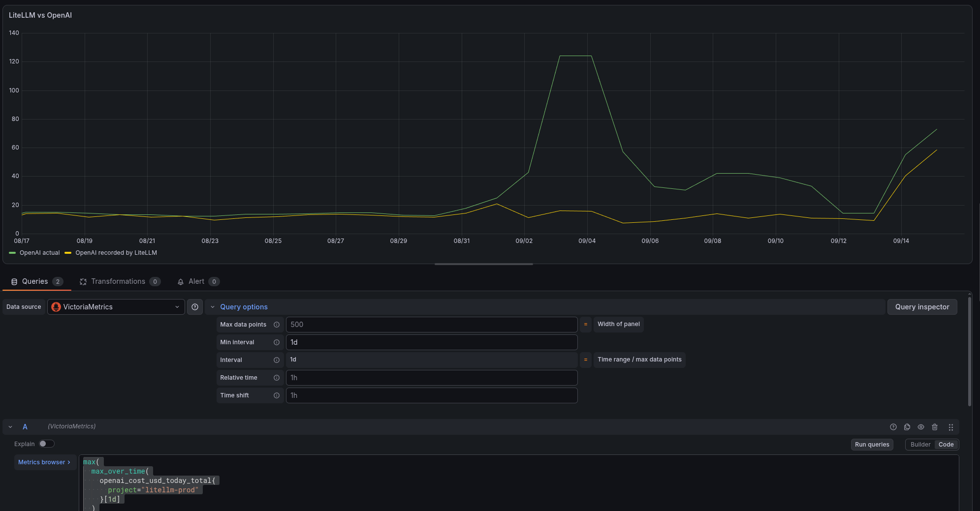Collapse the Query options section
980x511 pixels.
coord(213,307)
